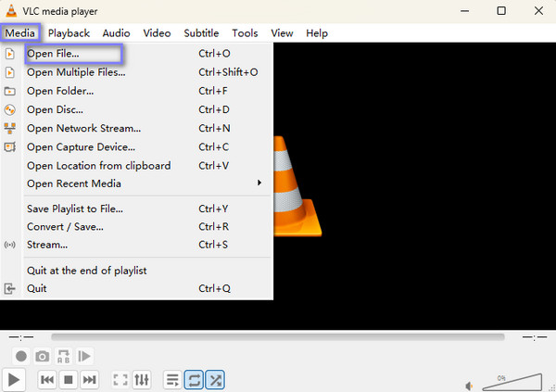Open the Help menu
Screen dimensions: 556x392
pyautogui.click(x=317, y=33)
